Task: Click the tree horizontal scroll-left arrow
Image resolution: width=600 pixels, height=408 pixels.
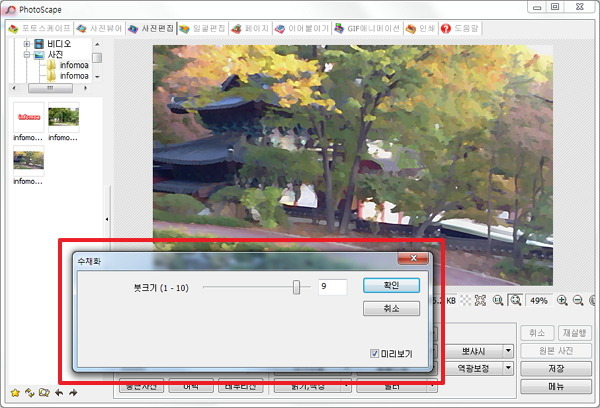Action: (14, 88)
